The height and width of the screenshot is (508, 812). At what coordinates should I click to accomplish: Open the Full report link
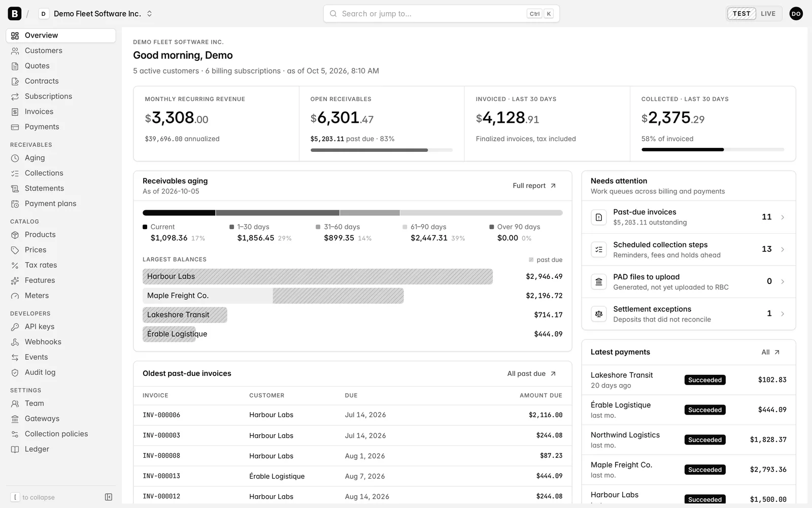534,186
